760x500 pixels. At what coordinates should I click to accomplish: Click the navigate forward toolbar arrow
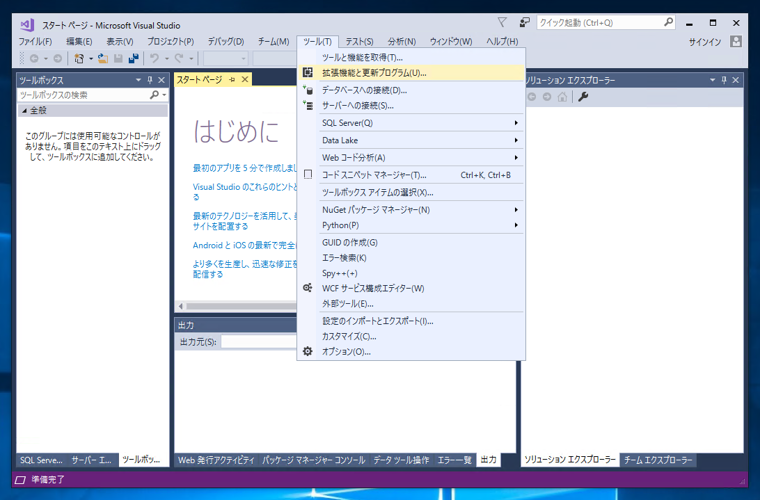58,59
